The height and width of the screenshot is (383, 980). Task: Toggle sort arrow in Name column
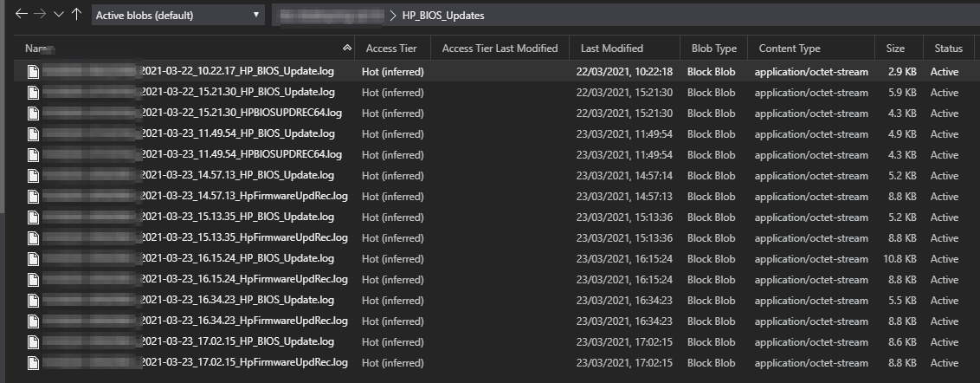[347, 49]
